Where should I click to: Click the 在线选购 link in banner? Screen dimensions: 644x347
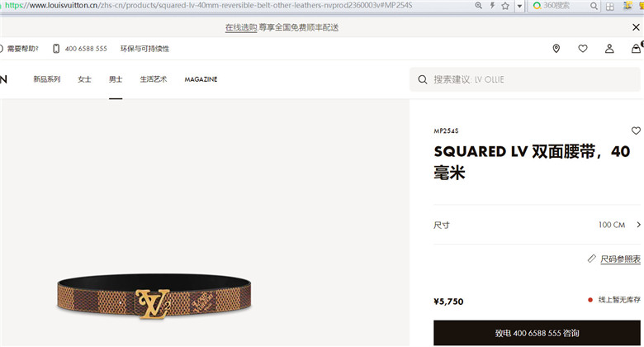click(x=241, y=27)
